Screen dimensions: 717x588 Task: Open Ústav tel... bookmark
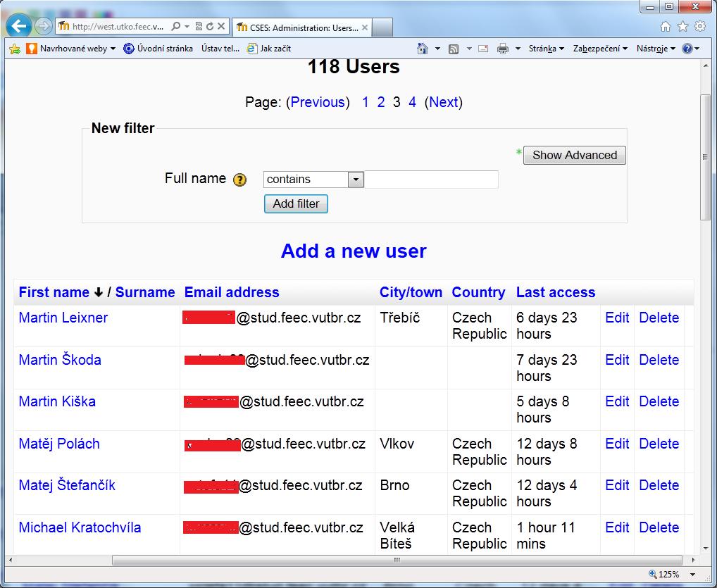point(220,49)
